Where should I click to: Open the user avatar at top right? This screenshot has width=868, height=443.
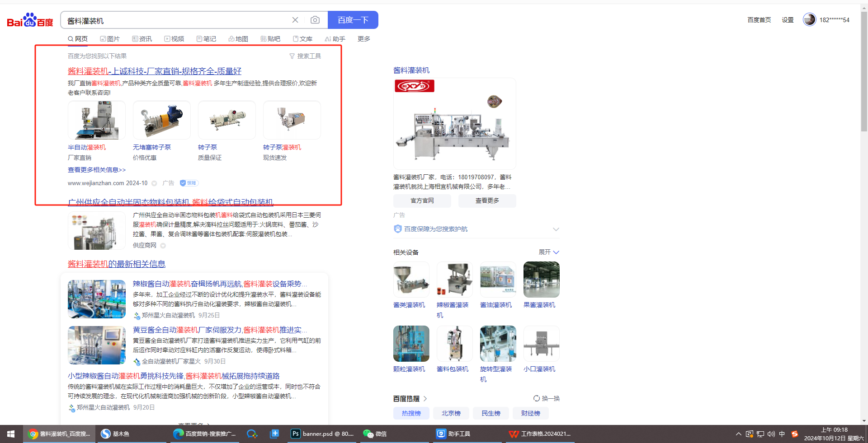[x=809, y=19]
